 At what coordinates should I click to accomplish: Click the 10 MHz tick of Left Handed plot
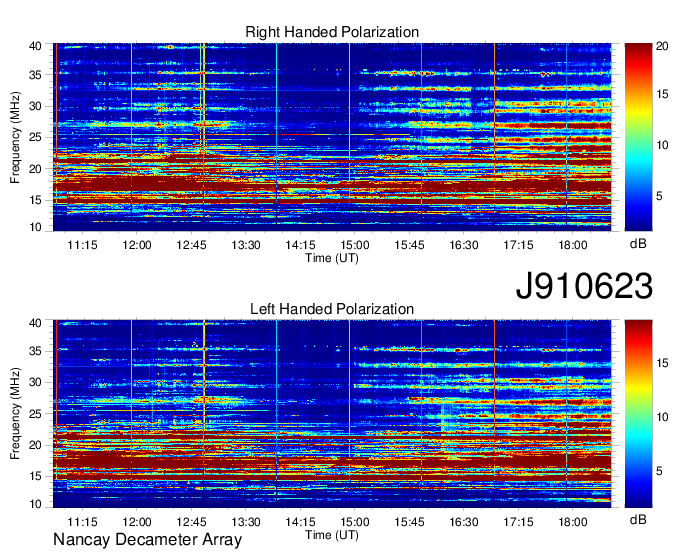point(35,504)
